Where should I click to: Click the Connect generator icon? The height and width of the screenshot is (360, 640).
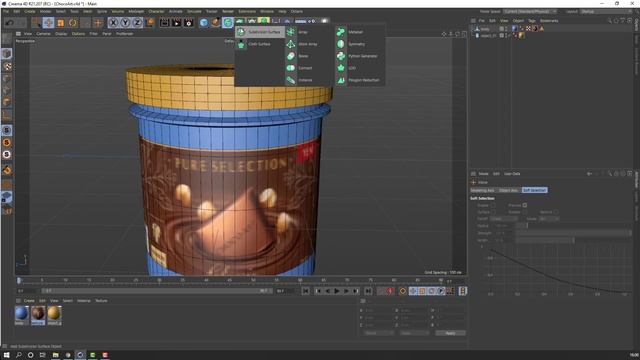[291, 68]
